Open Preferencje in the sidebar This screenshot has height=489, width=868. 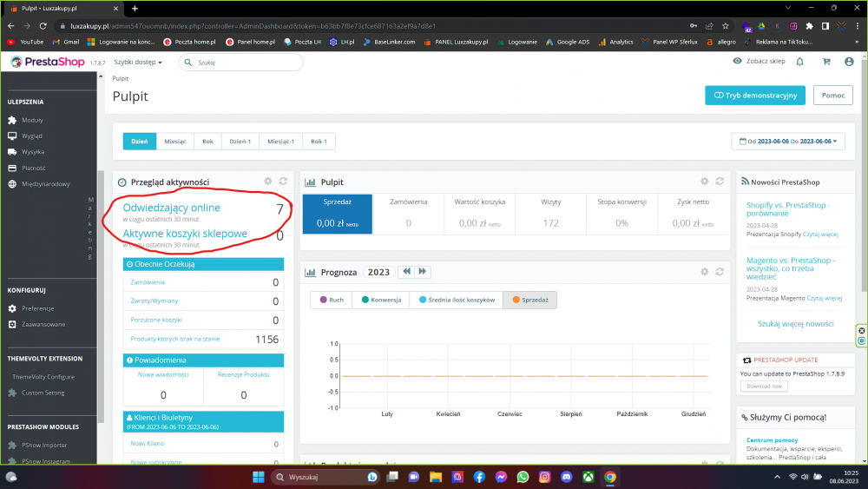[37, 308]
